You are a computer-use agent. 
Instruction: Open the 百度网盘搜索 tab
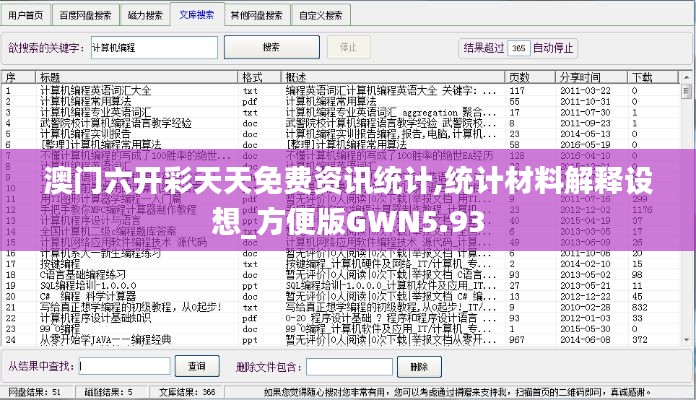click(x=85, y=16)
